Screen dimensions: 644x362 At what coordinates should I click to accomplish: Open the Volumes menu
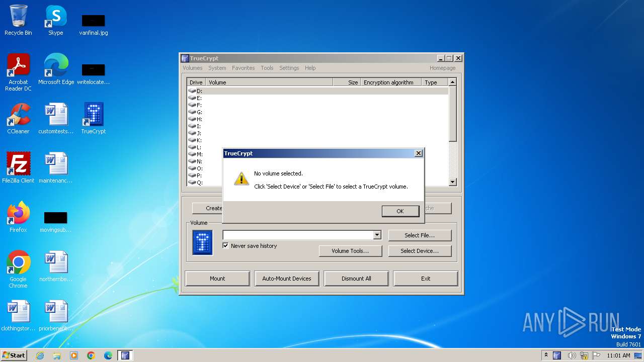192,68
